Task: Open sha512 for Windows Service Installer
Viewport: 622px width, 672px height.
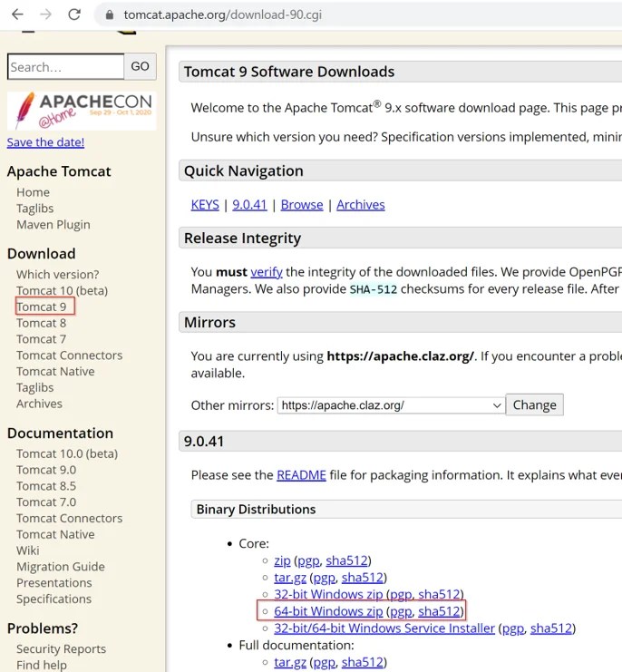Action: pos(551,628)
